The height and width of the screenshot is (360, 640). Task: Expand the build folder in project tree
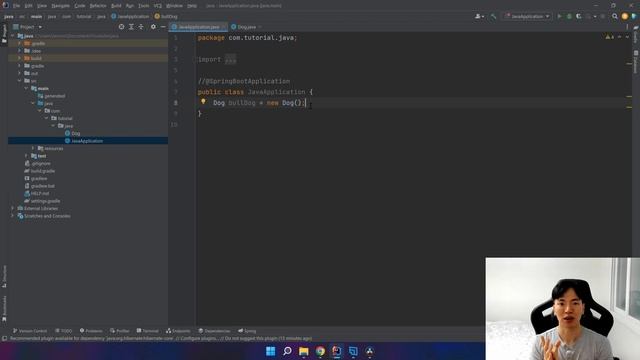coord(19,58)
